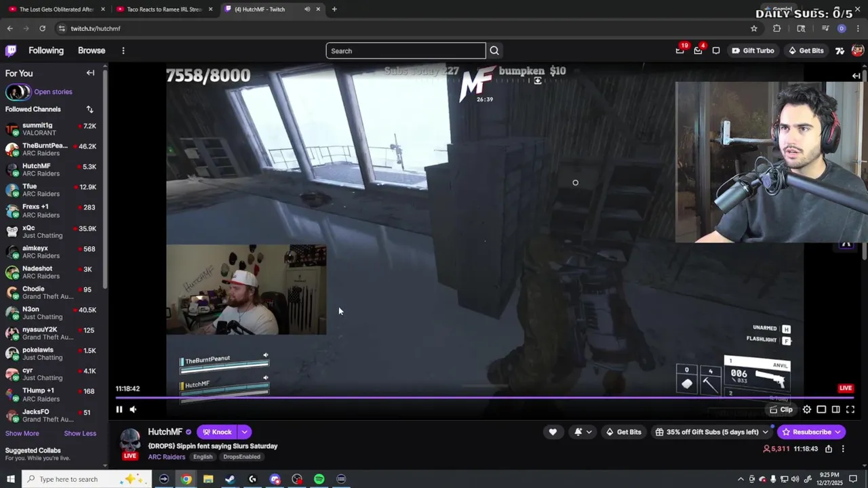Open notification bell dropdown
This screenshot has width=868, height=488.
pyautogui.click(x=583, y=432)
